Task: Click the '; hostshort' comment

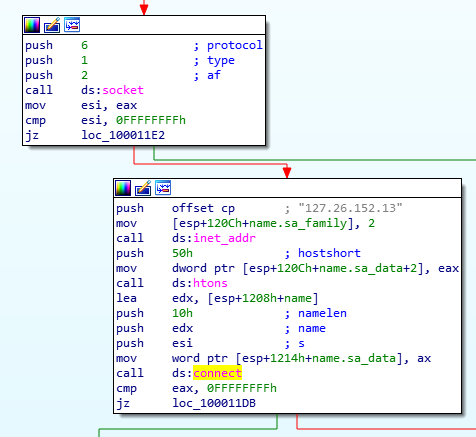Action: coord(323,253)
